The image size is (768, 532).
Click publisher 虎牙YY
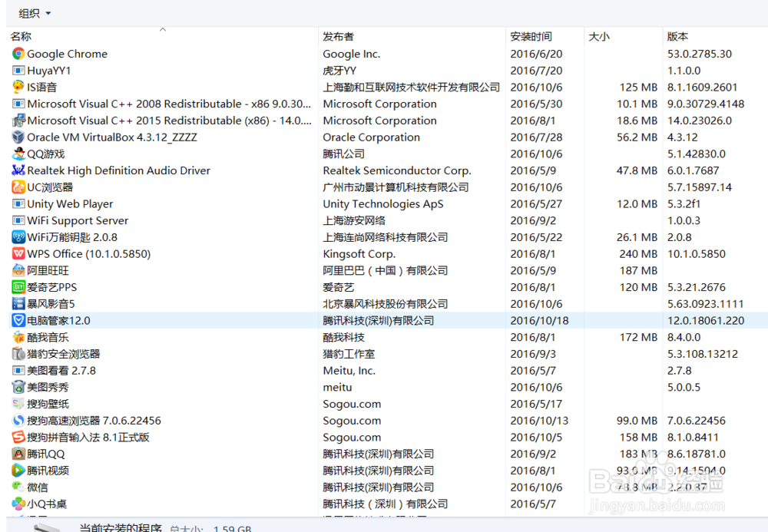click(339, 71)
